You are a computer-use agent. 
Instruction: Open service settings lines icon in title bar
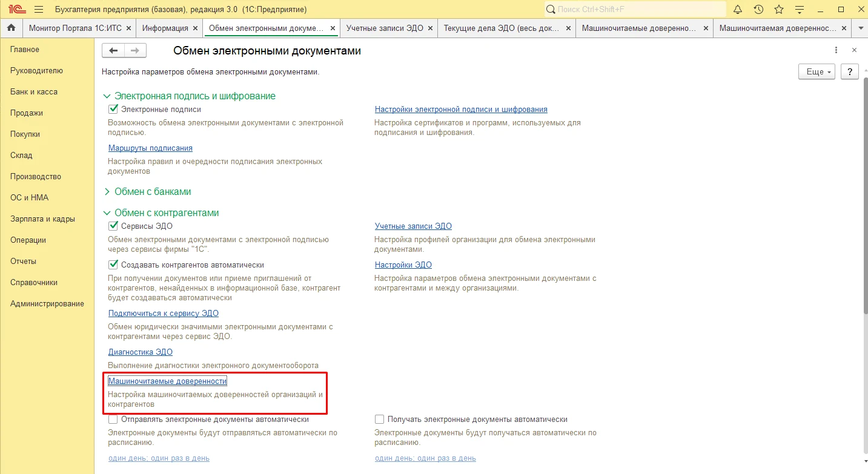[800, 10]
